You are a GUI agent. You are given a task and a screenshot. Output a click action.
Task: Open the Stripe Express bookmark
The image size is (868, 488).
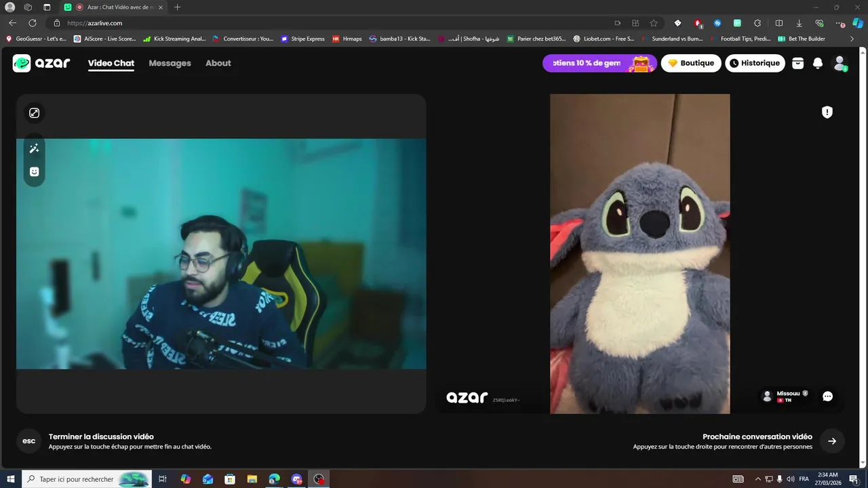click(303, 39)
